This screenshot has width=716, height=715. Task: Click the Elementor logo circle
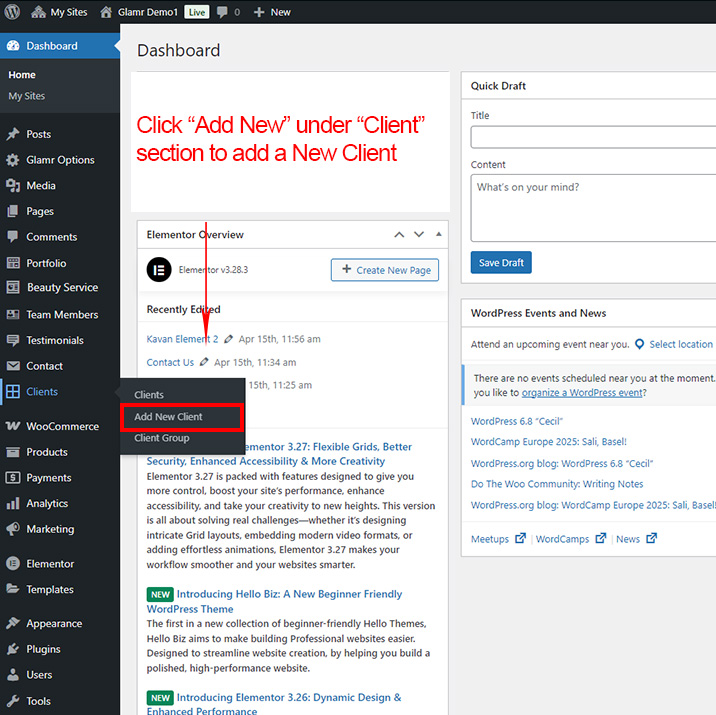click(x=159, y=270)
